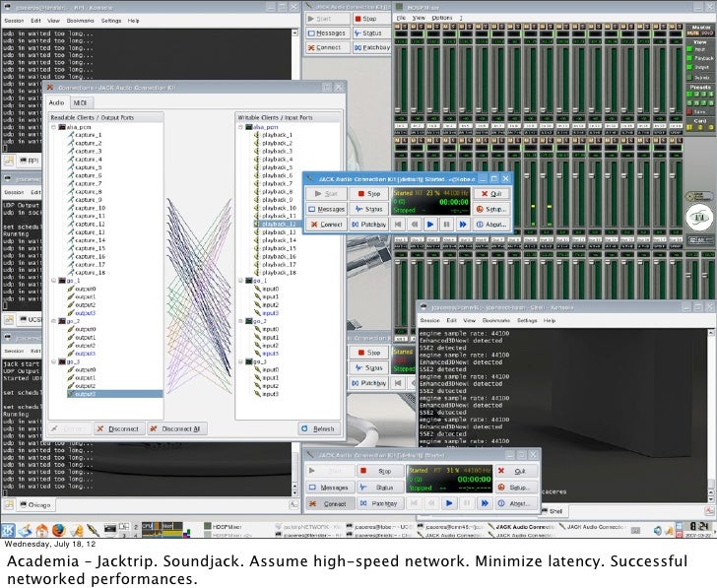Click Pause in the blue-titled JACK window
Viewport: 717px width, 588px height.
(x=446, y=225)
